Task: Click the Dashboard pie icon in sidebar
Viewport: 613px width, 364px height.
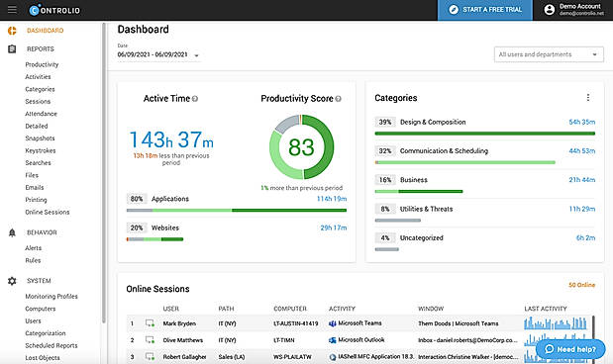Action: click(12, 31)
